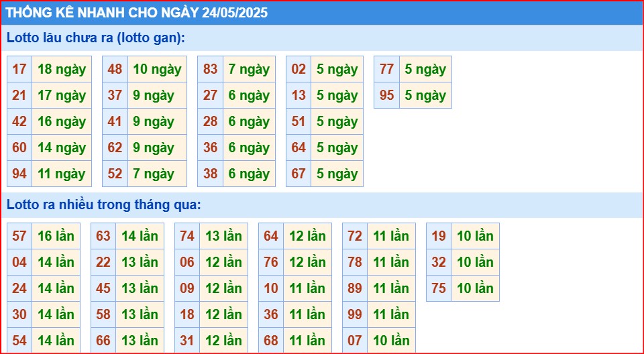Click the "16 lần" cell
Viewport: 644px width, 354px height.
[56, 236]
